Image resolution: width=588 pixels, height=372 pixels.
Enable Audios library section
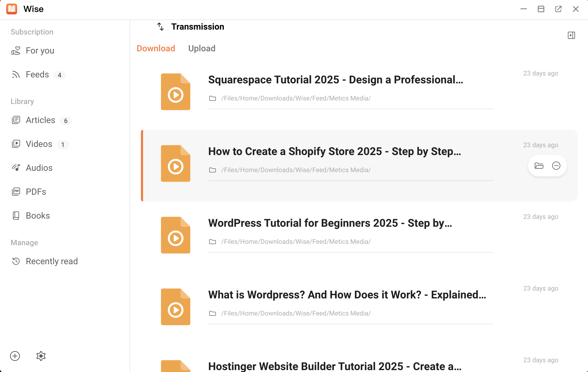click(39, 168)
